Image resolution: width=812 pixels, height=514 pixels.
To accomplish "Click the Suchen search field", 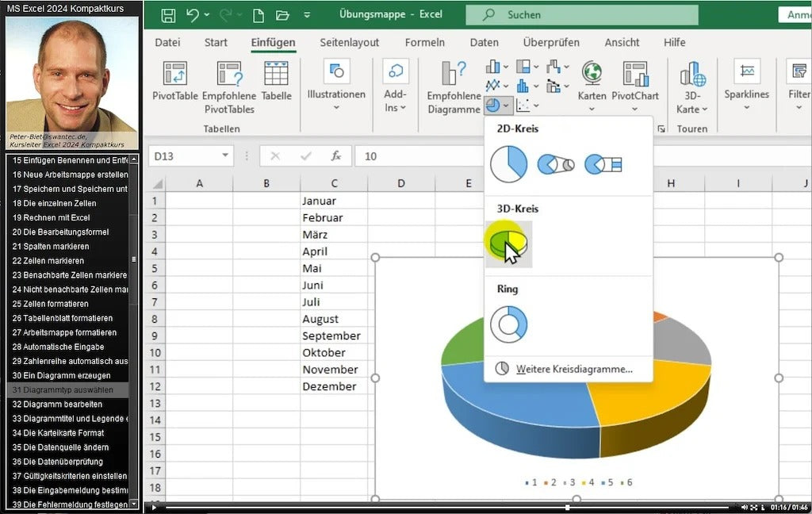I will (x=582, y=15).
